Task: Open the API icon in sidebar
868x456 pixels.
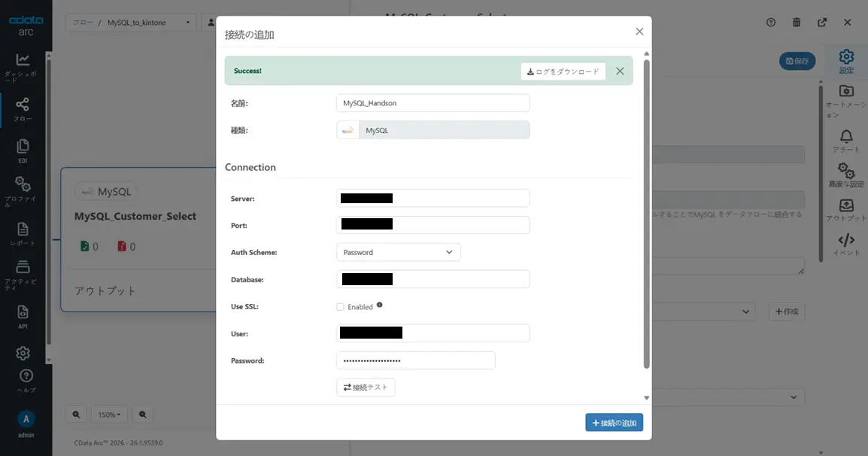Action: tap(23, 312)
